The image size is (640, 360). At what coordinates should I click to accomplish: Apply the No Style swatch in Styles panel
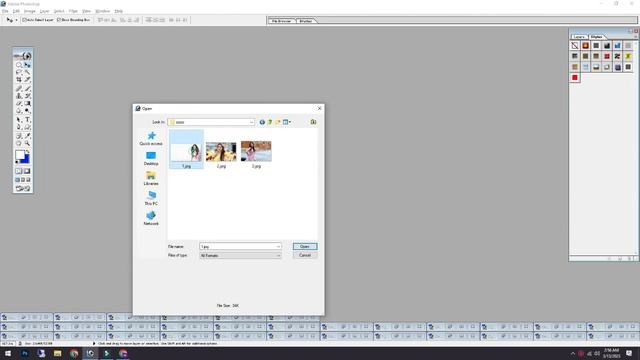pyautogui.click(x=575, y=45)
